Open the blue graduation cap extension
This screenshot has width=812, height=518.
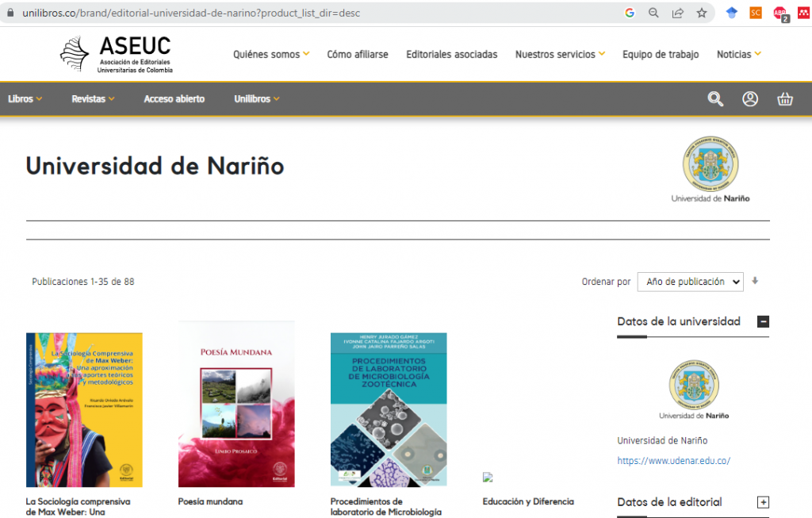(732, 13)
